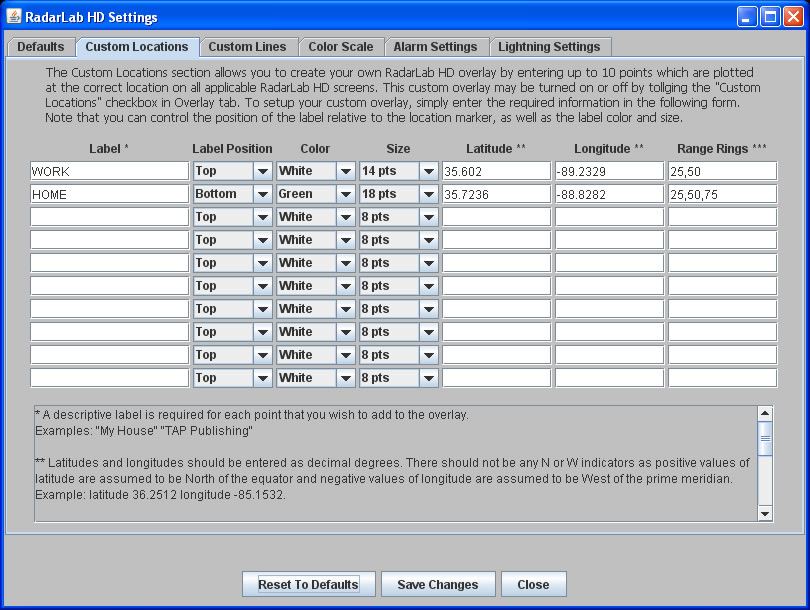810x610 pixels.
Task: Click the Label Position column header
Action: coord(232,149)
